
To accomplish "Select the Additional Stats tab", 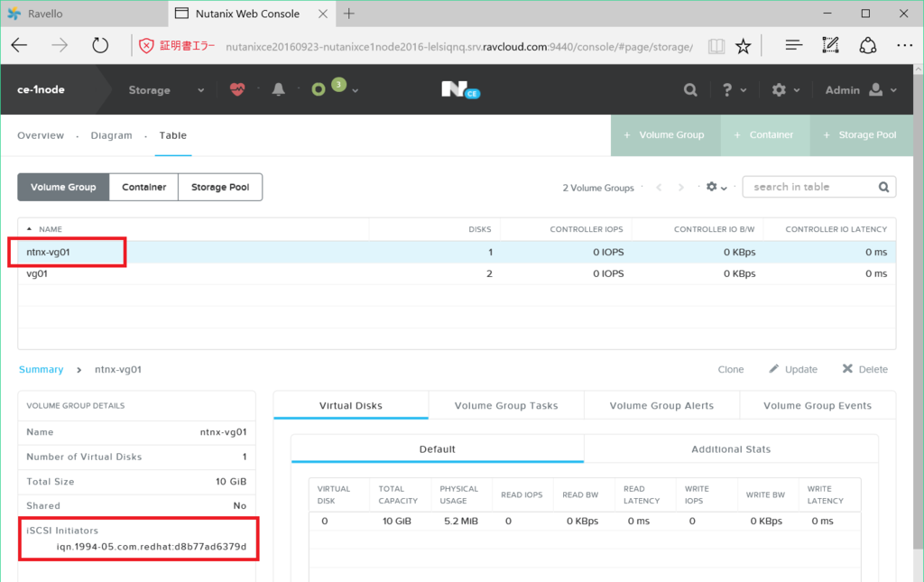I will [731, 448].
